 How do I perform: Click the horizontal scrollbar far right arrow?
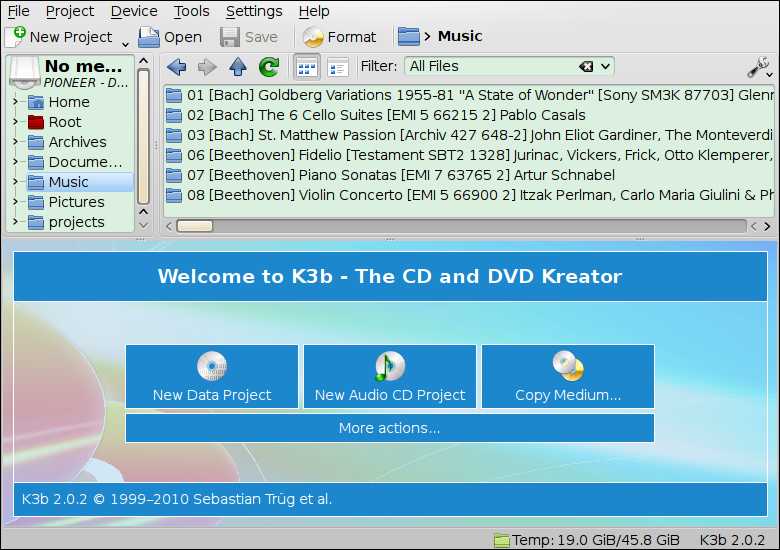point(767,226)
